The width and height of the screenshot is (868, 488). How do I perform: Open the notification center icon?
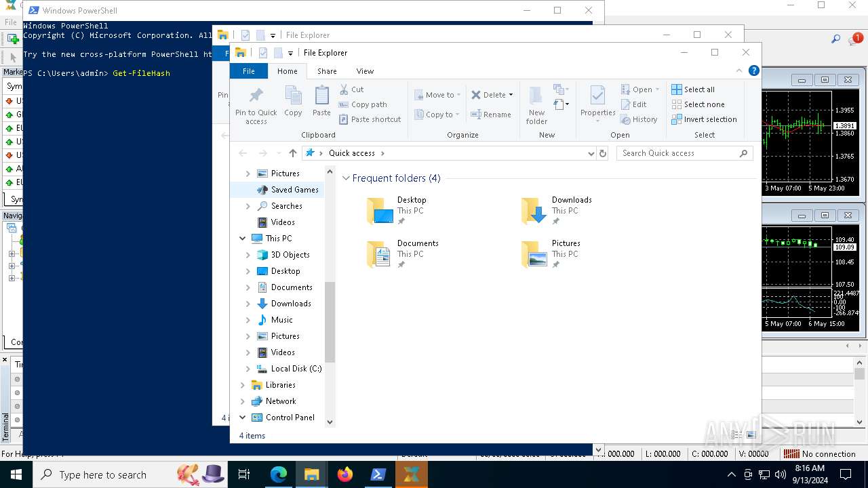846,474
